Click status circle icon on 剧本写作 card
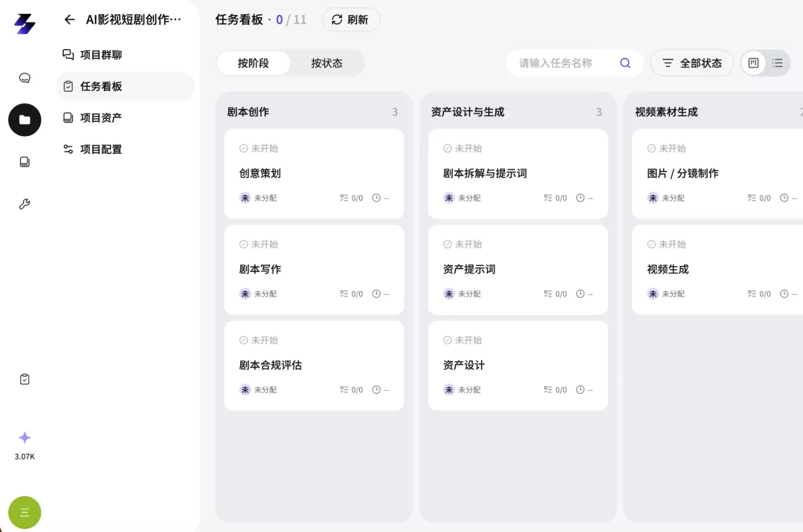 (x=244, y=244)
